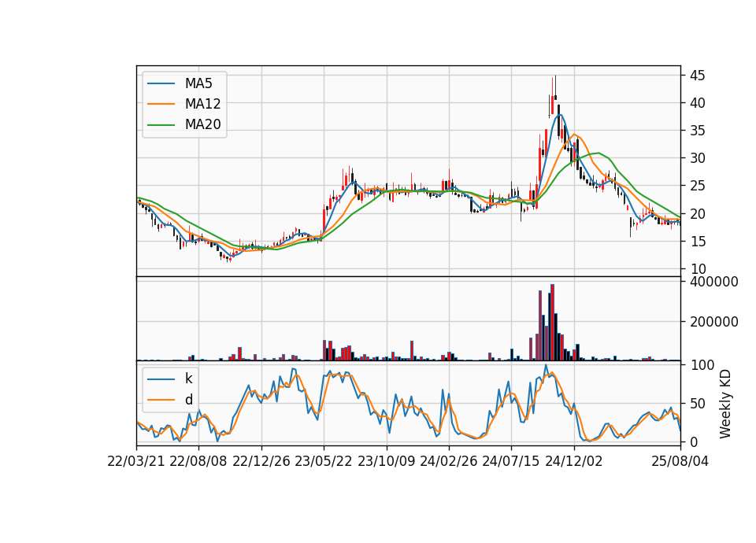Click the date label 23/05/22
The height and width of the screenshot is (543, 756).
(x=324, y=461)
